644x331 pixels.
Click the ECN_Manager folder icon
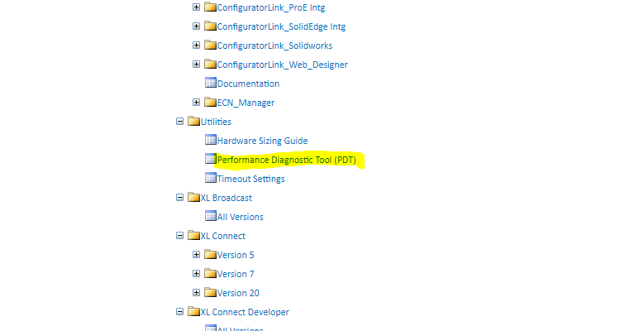click(210, 102)
